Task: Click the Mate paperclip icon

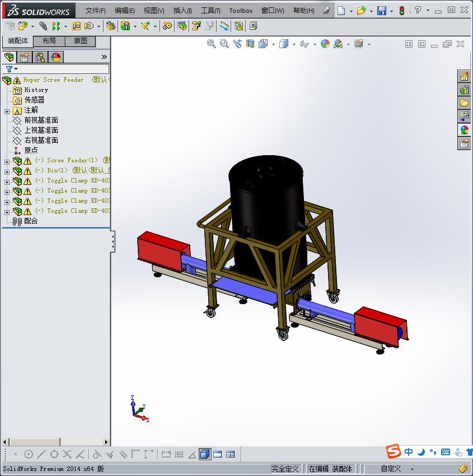Action: coord(43,26)
